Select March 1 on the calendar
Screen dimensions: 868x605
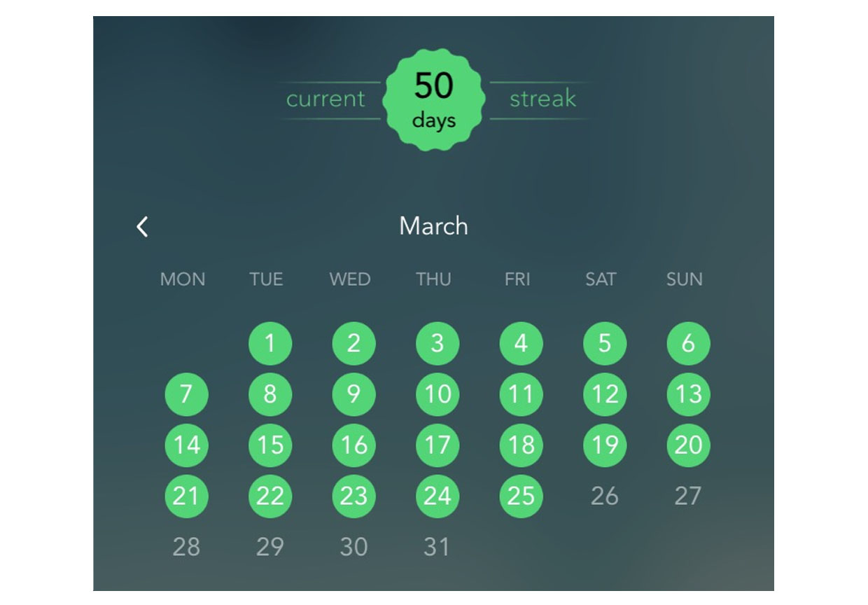(270, 344)
